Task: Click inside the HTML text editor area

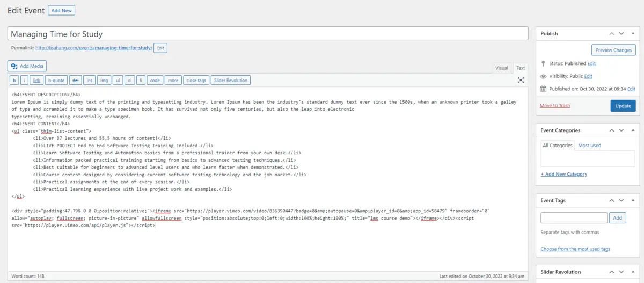Action: 268,180
